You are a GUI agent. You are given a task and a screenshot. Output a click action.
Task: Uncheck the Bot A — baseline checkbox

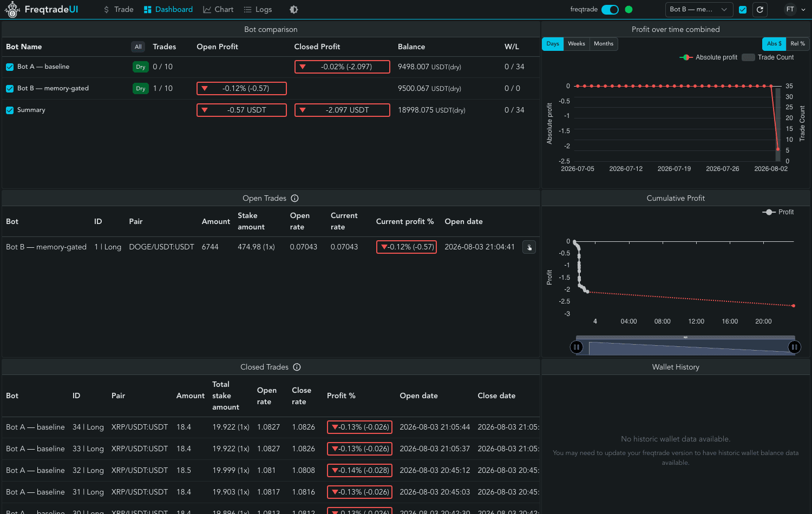tap(10, 67)
